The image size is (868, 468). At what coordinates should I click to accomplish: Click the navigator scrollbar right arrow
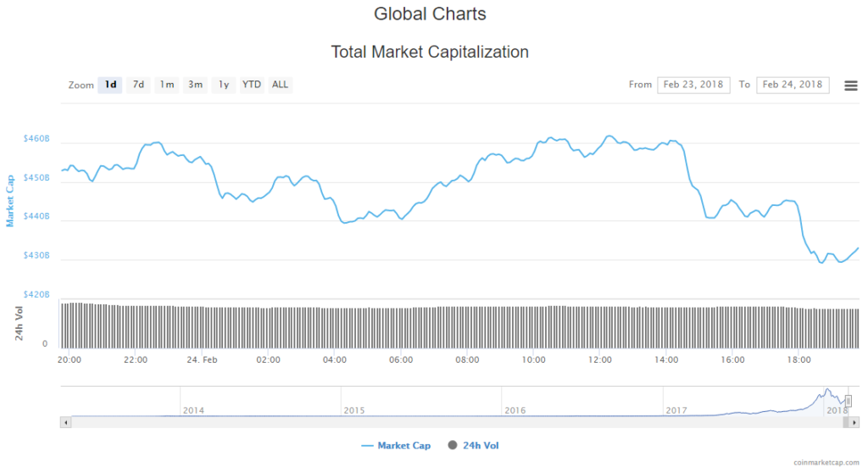pyautogui.click(x=855, y=421)
